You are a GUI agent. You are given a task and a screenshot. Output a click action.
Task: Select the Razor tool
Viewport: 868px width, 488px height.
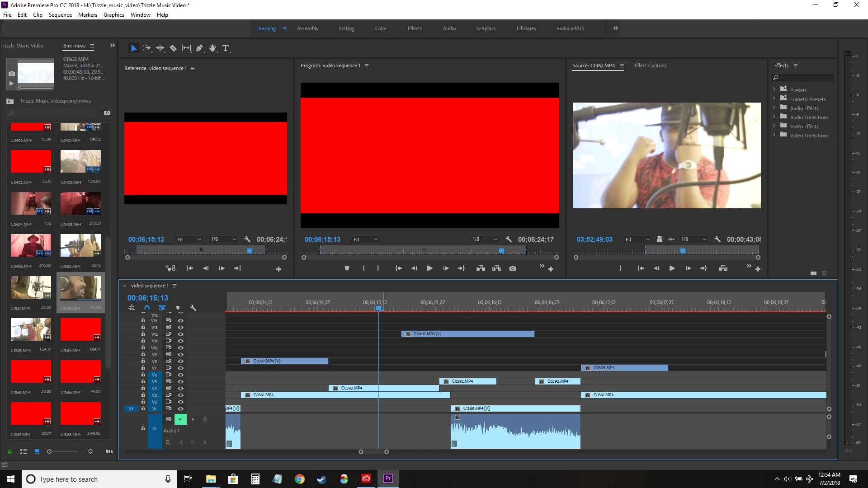tap(173, 48)
